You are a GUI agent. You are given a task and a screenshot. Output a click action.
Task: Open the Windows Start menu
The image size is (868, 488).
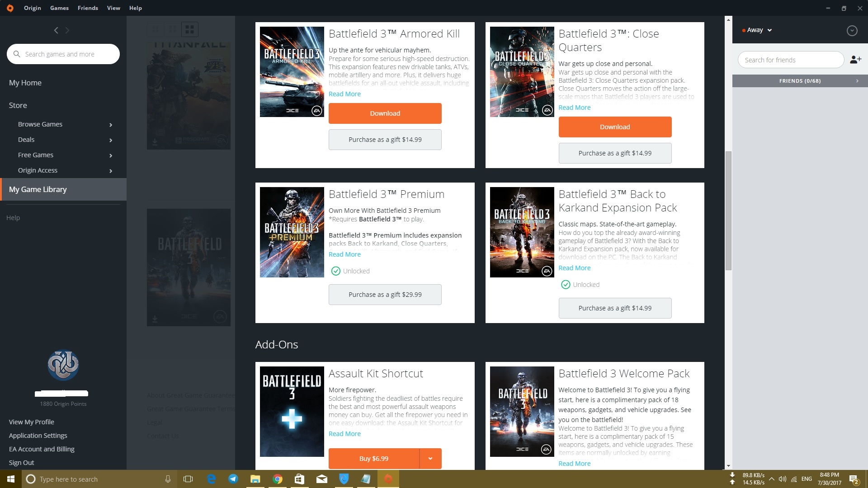coord(11,479)
